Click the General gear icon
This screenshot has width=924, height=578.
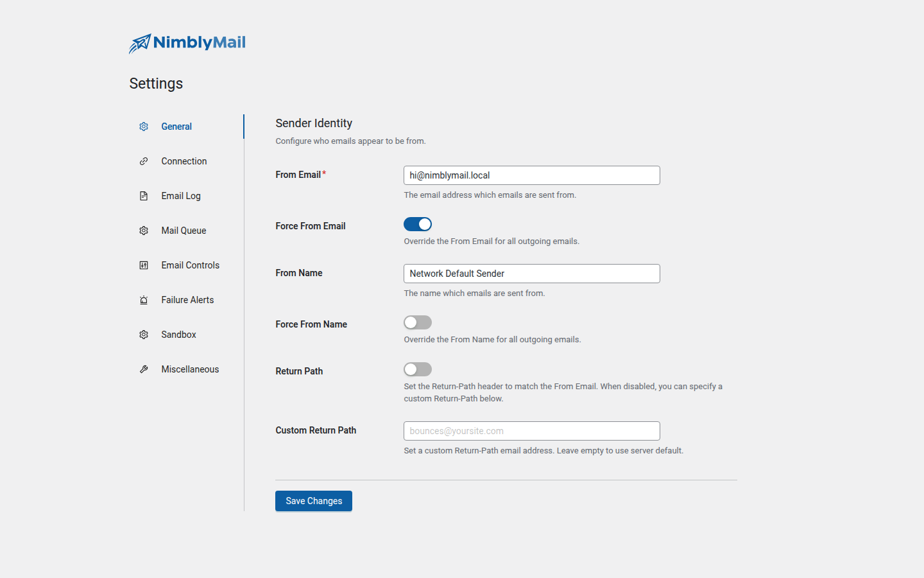pyautogui.click(x=144, y=127)
